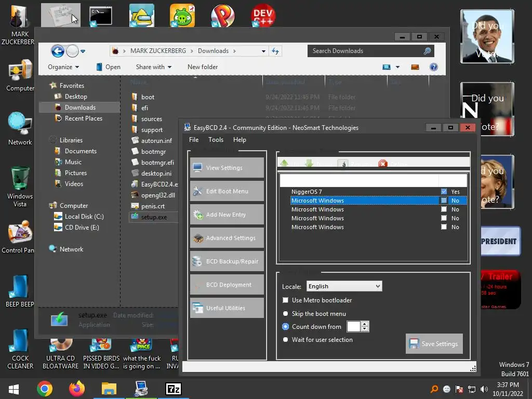
Task: Move entry up with green up arrow
Action: [x=284, y=164]
